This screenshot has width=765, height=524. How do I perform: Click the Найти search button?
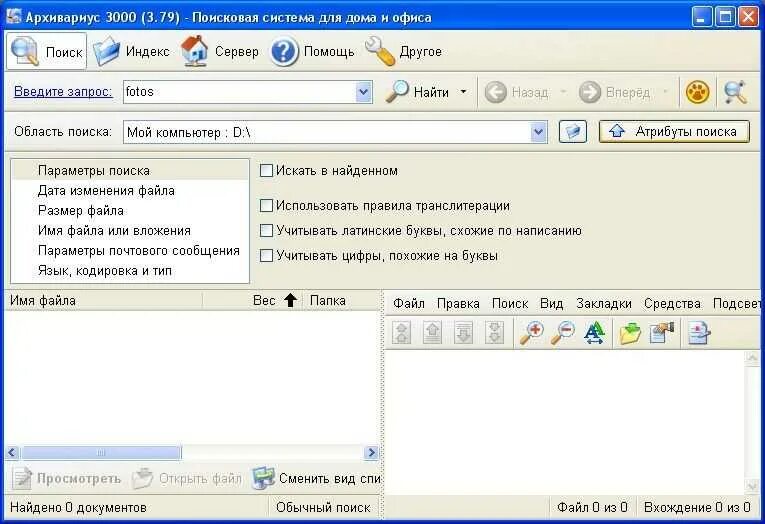[x=418, y=92]
